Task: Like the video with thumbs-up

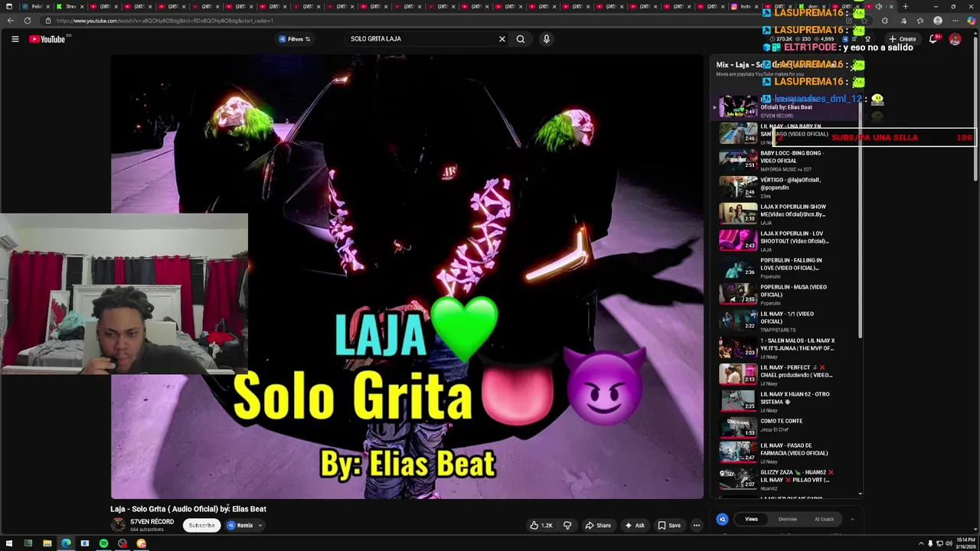Action: [x=541, y=526]
